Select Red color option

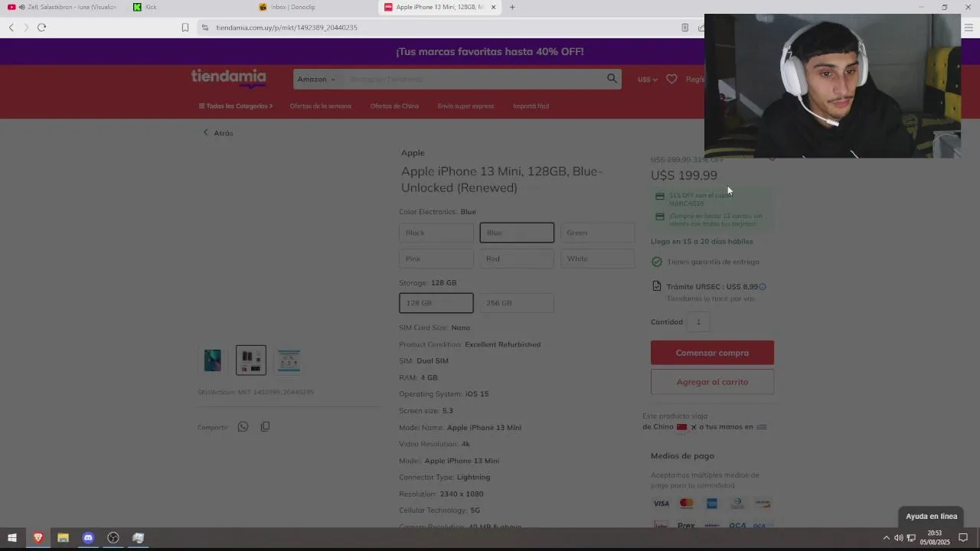[x=517, y=259]
